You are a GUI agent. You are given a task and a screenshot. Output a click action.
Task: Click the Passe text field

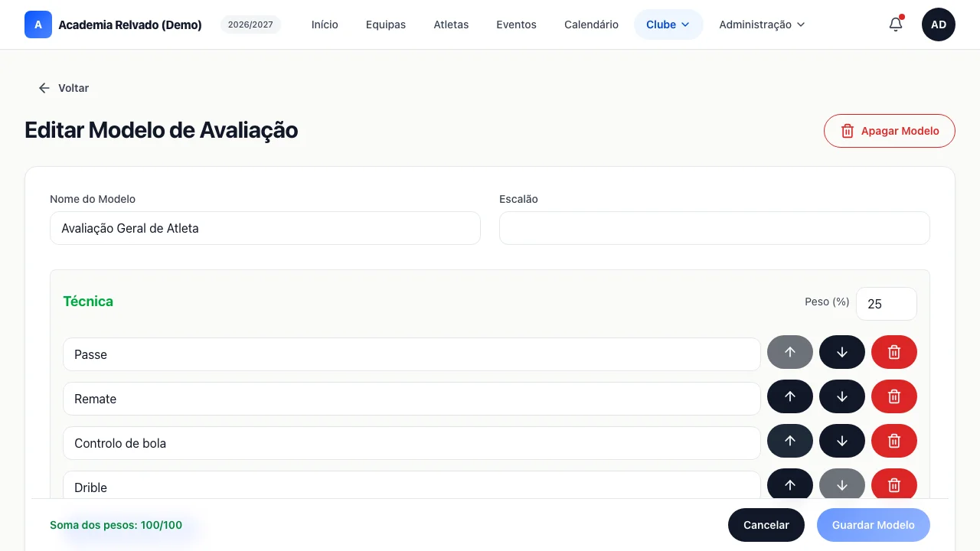(x=412, y=354)
